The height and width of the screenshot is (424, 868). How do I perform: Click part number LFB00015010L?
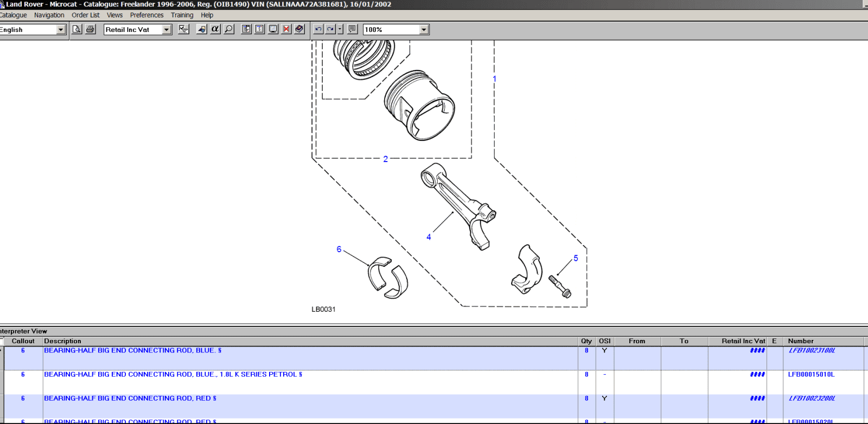(811, 375)
